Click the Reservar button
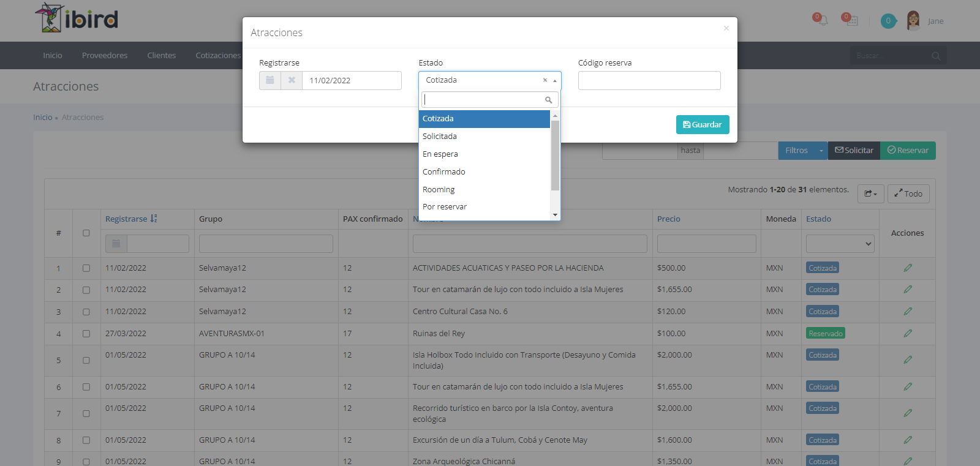980x466 pixels. [x=908, y=151]
